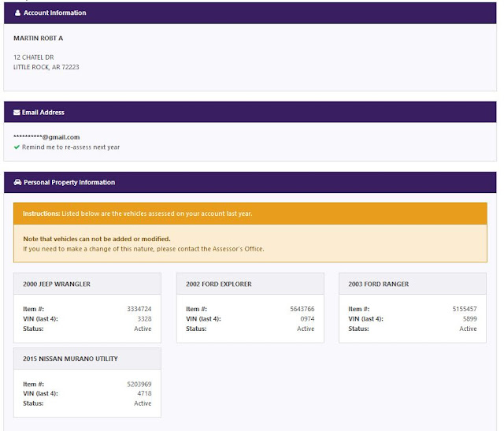The height and width of the screenshot is (431, 504).
Task: Click LITTLE ROCK, AR 72223 text
Action: (46, 67)
